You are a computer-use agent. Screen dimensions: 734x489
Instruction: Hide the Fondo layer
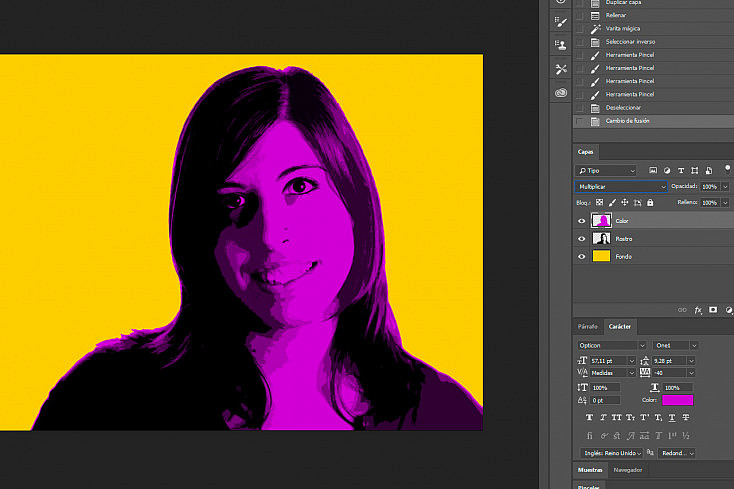click(x=582, y=256)
